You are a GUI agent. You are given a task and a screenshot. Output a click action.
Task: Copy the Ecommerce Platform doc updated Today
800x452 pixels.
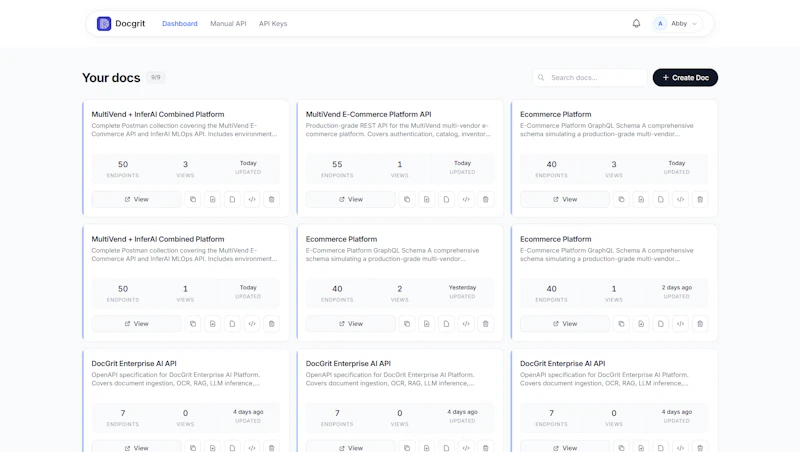point(621,199)
